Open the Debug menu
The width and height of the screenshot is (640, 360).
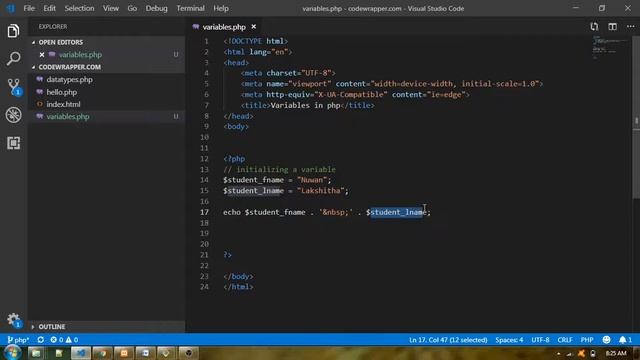tap(156, 8)
